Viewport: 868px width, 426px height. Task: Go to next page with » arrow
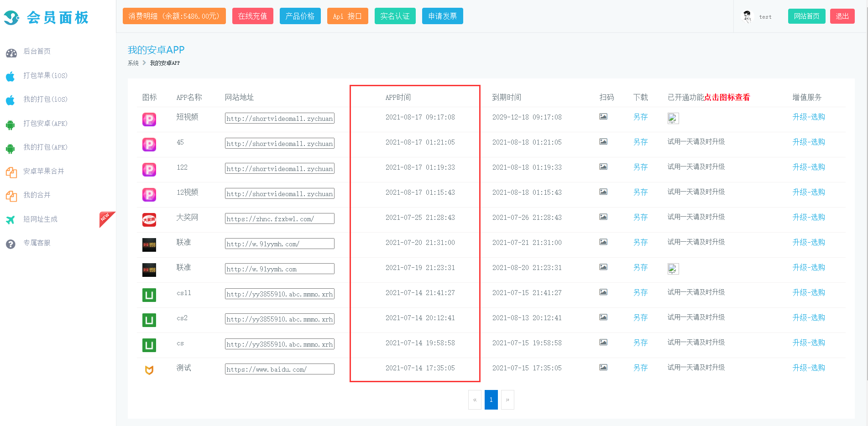[507, 400]
